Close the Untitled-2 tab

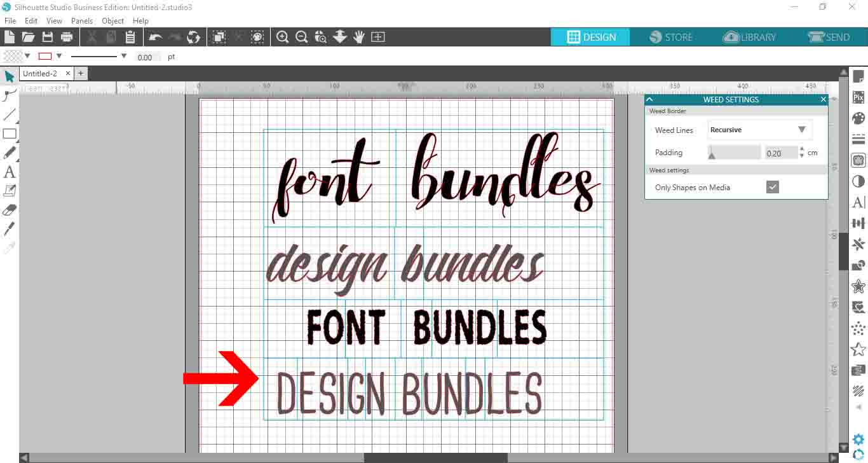point(67,74)
